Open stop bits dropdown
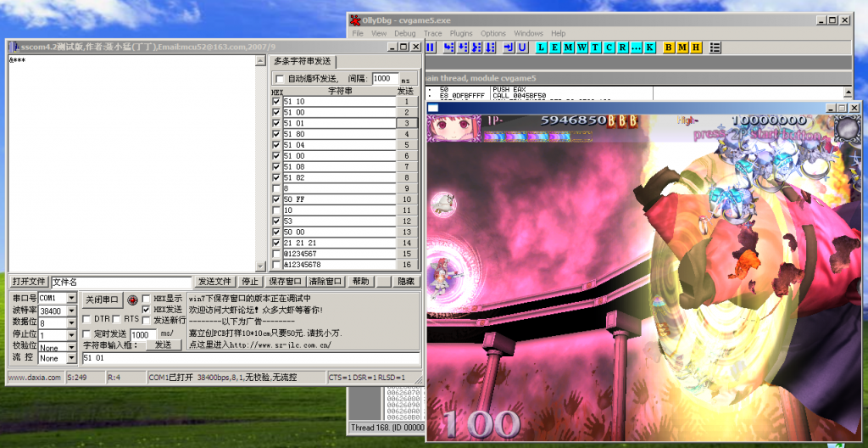Image resolution: width=868 pixels, height=448 pixels. point(71,335)
